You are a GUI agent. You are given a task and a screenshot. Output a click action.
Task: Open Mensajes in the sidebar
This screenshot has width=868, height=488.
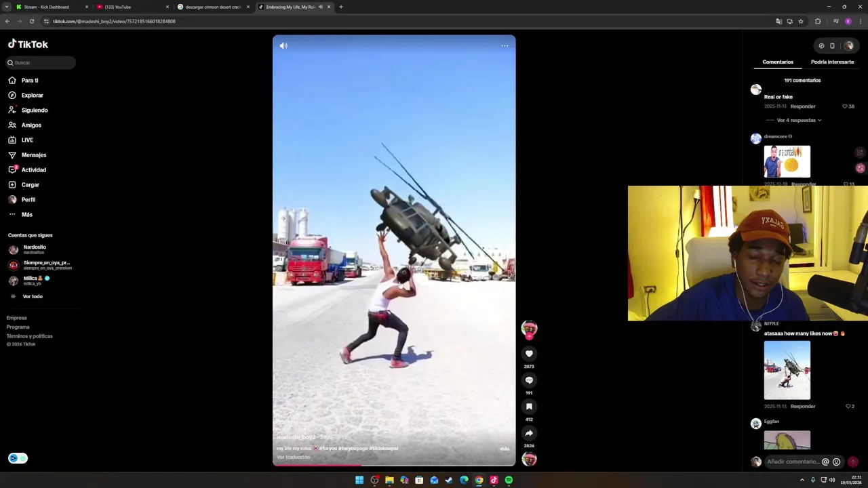[33, 155]
